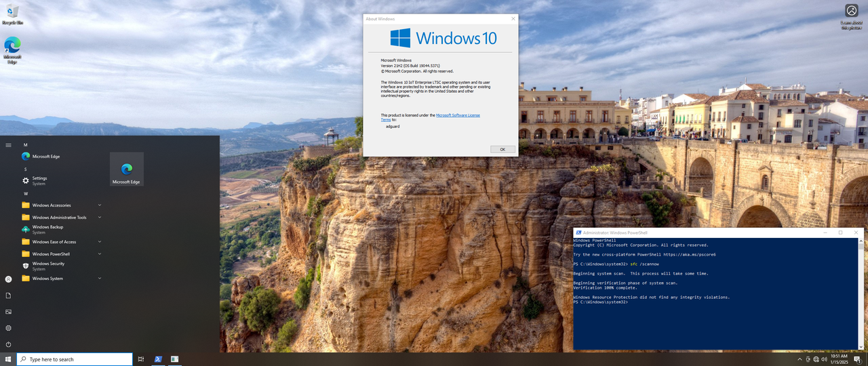Viewport: 868px width, 366px height.
Task: Click 'Version 21H2 (OS Build 19044.5371)' text
Action: click(410, 66)
